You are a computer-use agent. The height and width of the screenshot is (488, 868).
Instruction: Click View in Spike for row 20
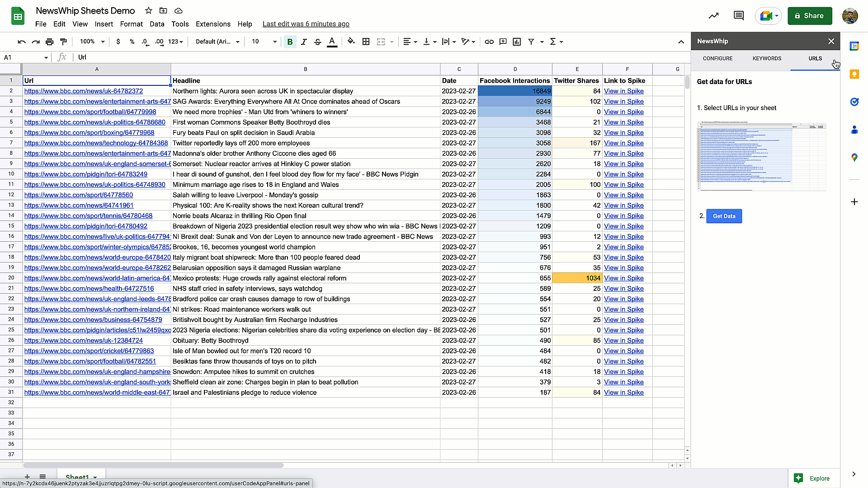coord(624,278)
